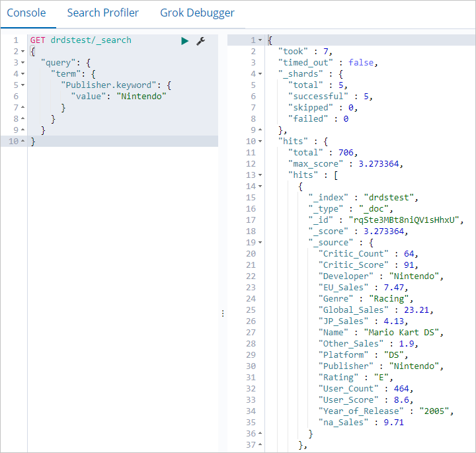
Task: Click the "User_Count" : 464 line
Action: 366,388
